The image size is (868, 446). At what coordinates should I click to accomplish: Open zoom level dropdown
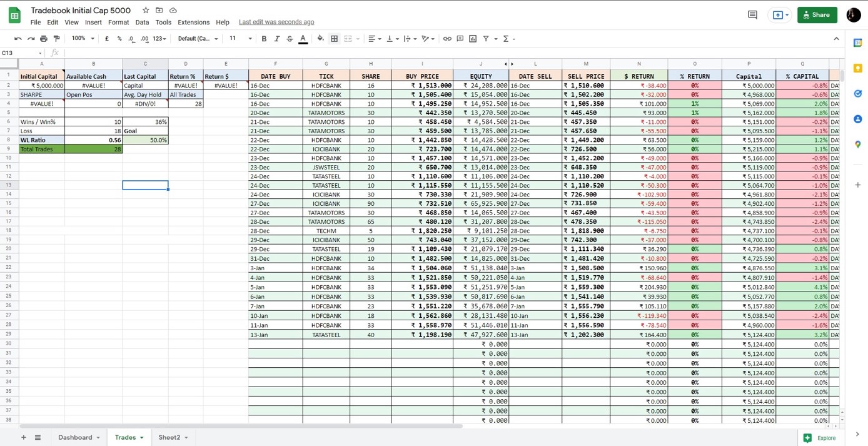pos(83,39)
